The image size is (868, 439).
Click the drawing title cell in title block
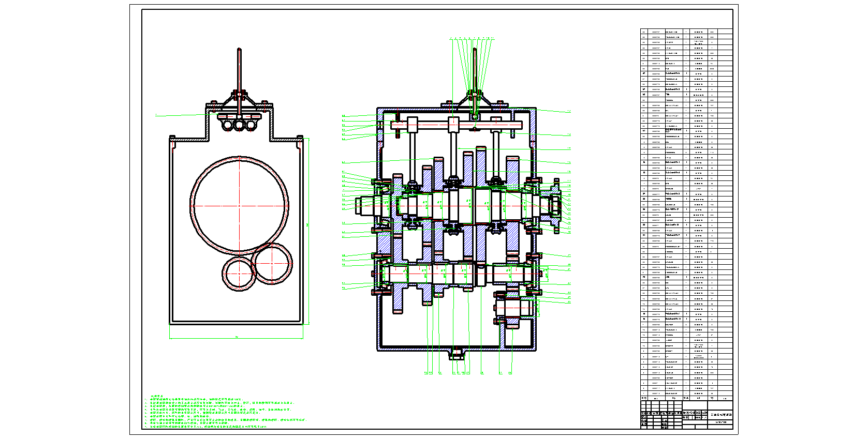[x=721, y=415]
